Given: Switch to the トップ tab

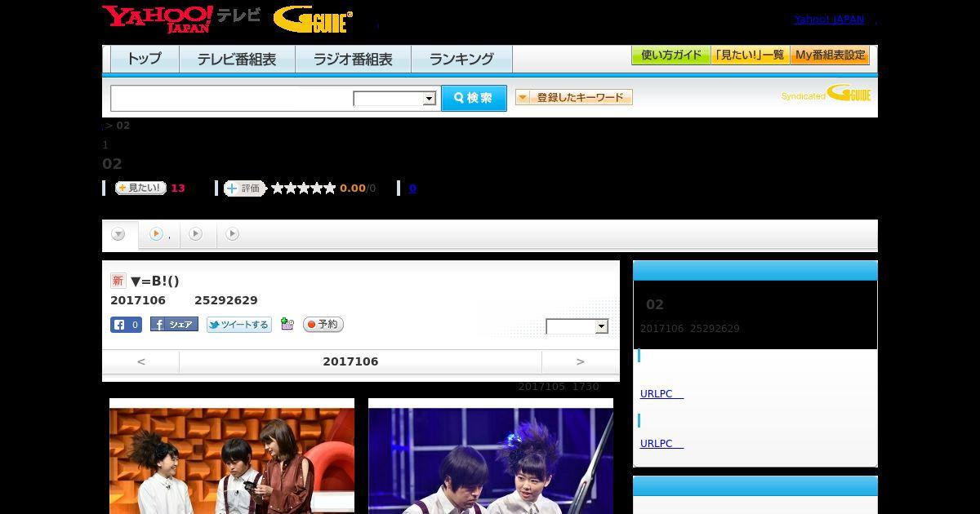Looking at the screenshot, I should tap(145, 59).
